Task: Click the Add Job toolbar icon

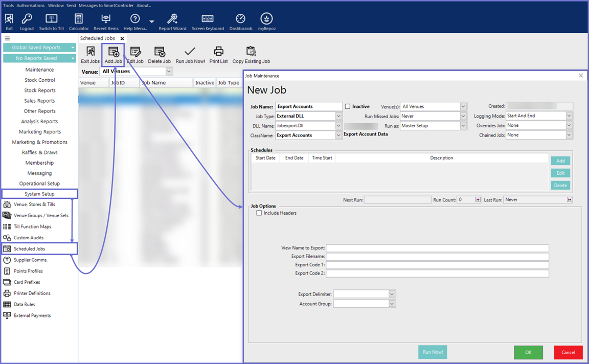Action: click(113, 52)
